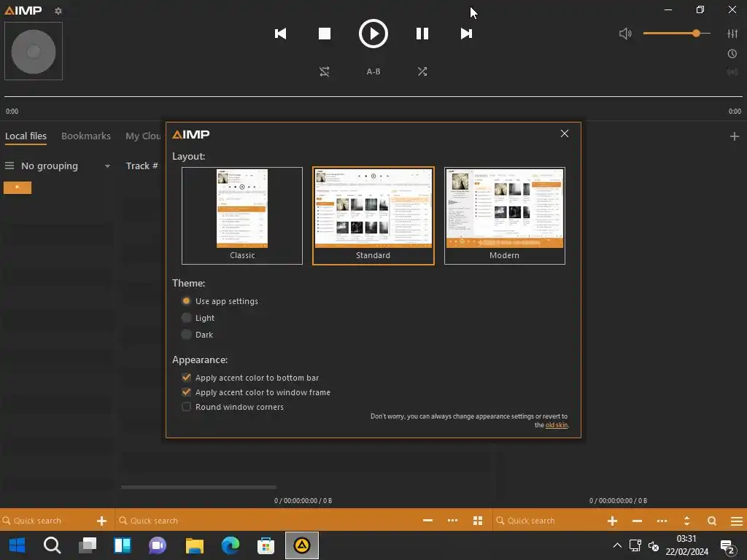Screen dimensions: 747x560
Task: Open the notification center icon
Action: 727,547
